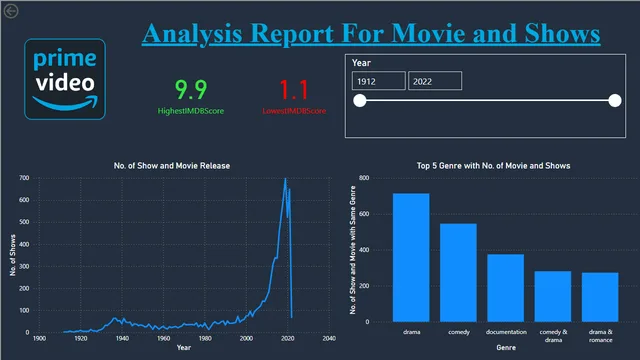Select the comedy & drama bar
The height and width of the screenshot is (360, 640).
553,296
